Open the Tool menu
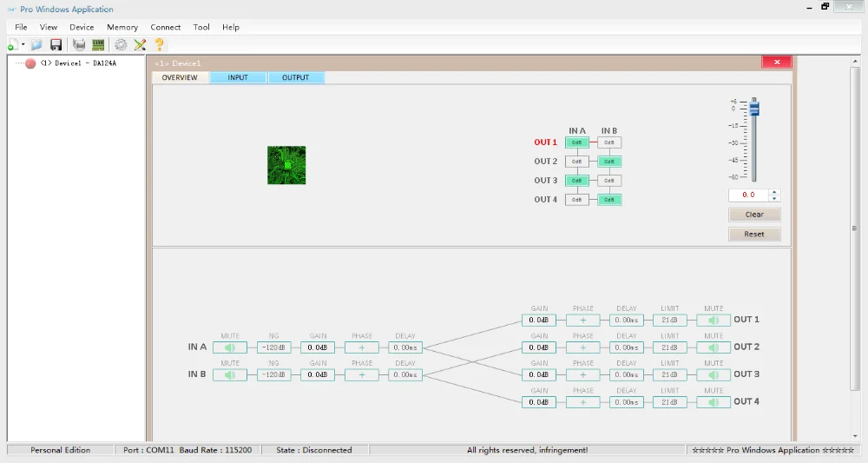The image size is (868, 463). click(x=201, y=27)
